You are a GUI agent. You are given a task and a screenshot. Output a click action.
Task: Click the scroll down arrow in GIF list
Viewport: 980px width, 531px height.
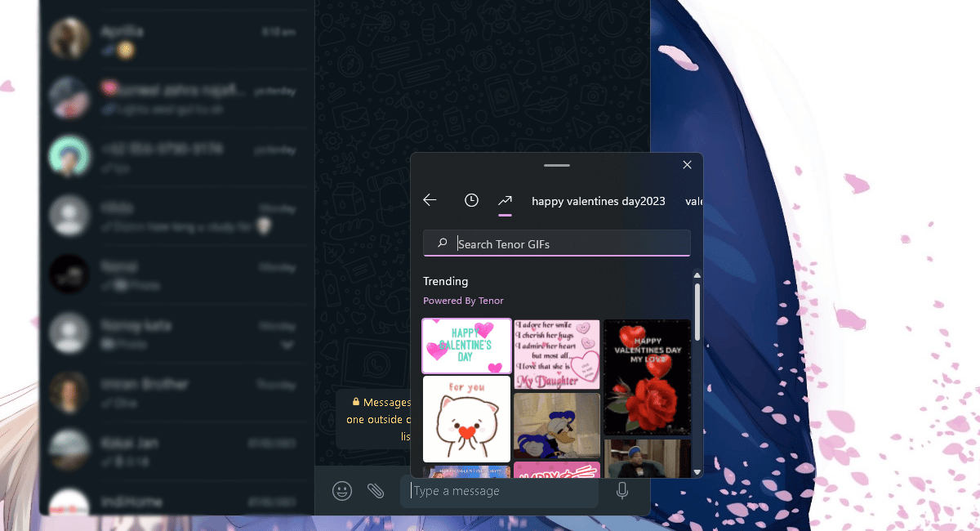(697, 471)
